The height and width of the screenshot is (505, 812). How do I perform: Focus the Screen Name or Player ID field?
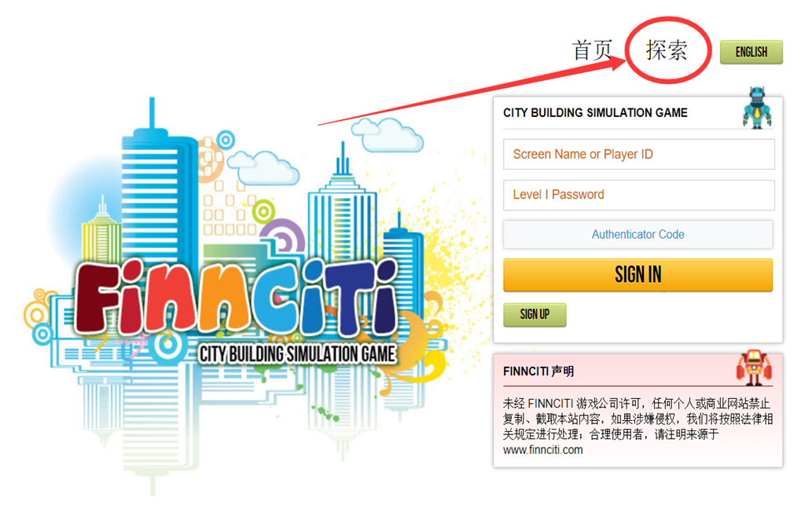(x=638, y=154)
